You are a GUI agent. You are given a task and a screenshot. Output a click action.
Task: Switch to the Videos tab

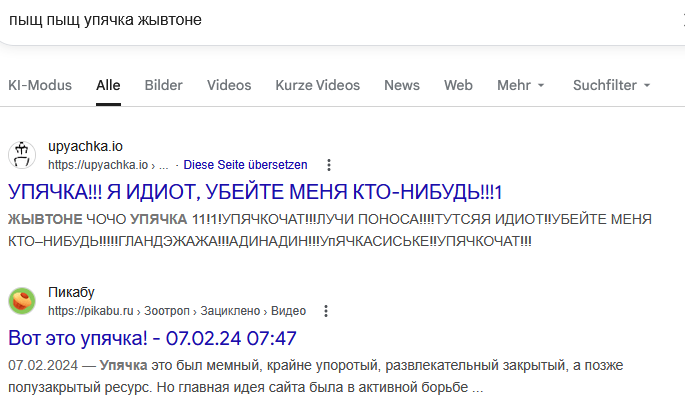pyautogui.click(x=229, y=85)
